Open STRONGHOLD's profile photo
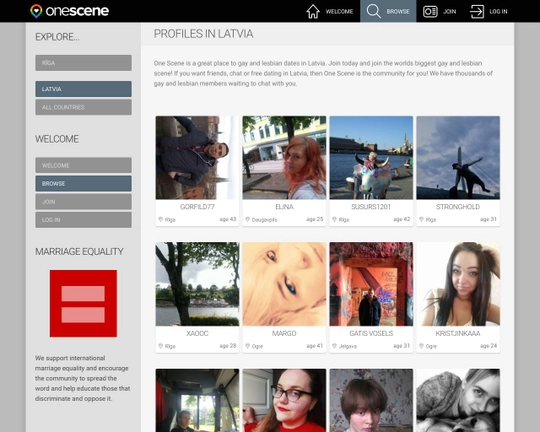Viewport: 540px width, 432px height. pos(458,158)
